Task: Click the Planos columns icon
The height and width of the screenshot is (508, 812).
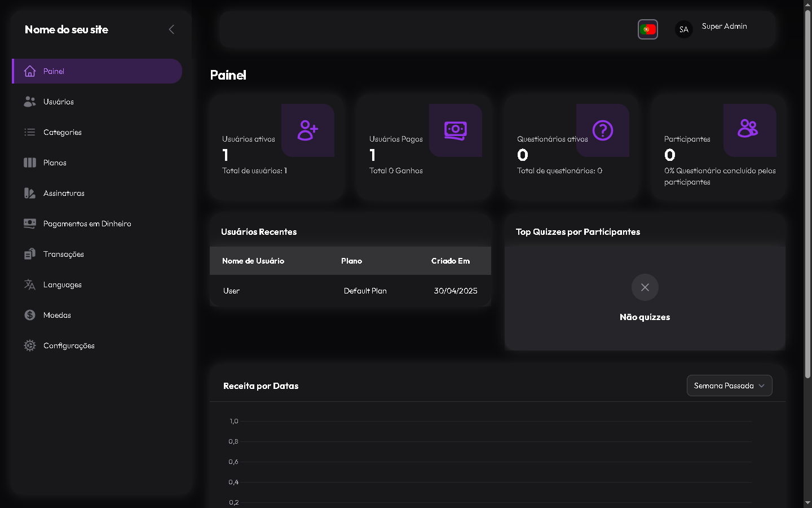Action: [30, 163]
